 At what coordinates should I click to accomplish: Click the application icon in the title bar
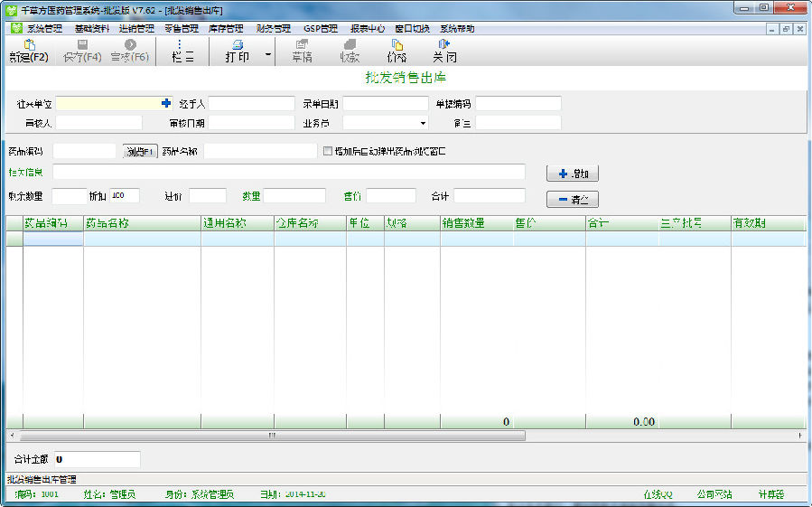click(12, 10)
